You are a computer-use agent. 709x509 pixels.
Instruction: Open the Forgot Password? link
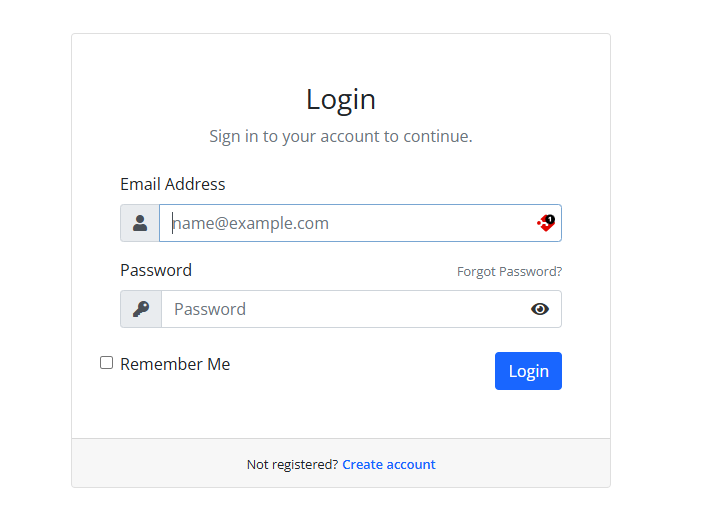(509, 271)
